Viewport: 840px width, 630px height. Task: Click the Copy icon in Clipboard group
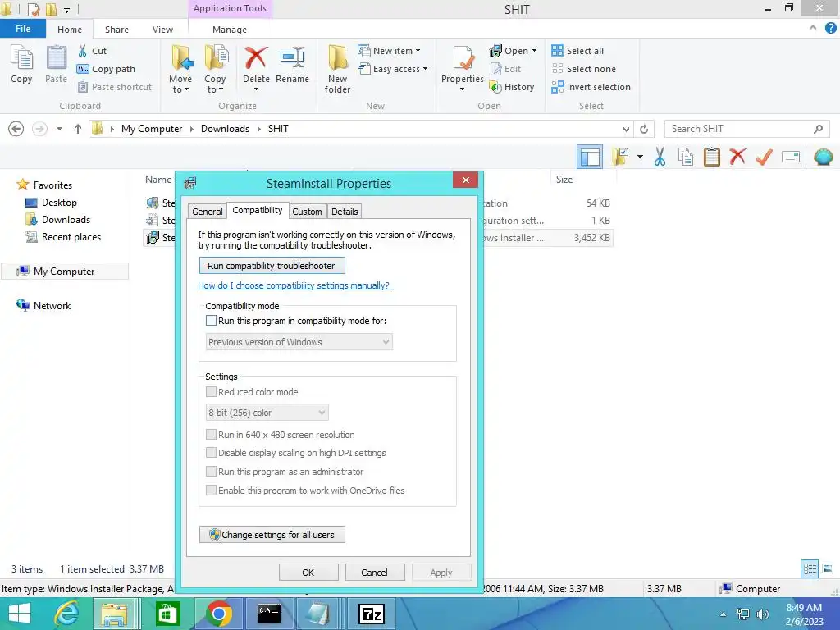coord(21,58)
